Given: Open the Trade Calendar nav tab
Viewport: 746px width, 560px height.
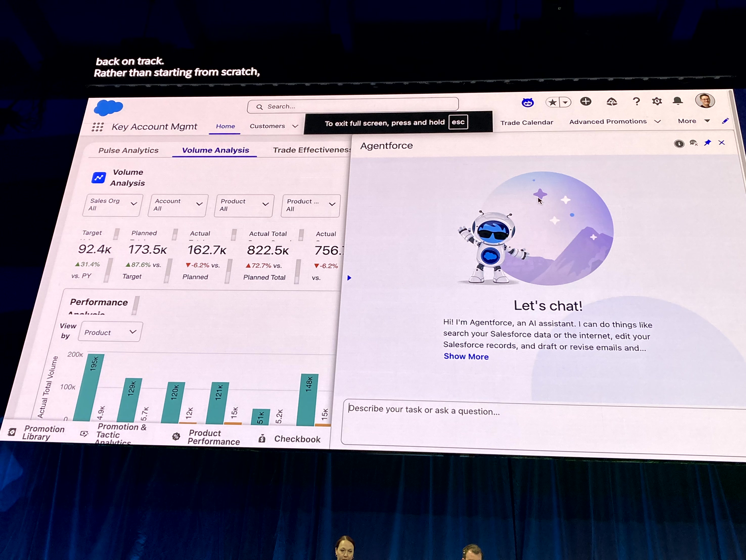Looking at the screenshot, I should click(x=527, y=122).
